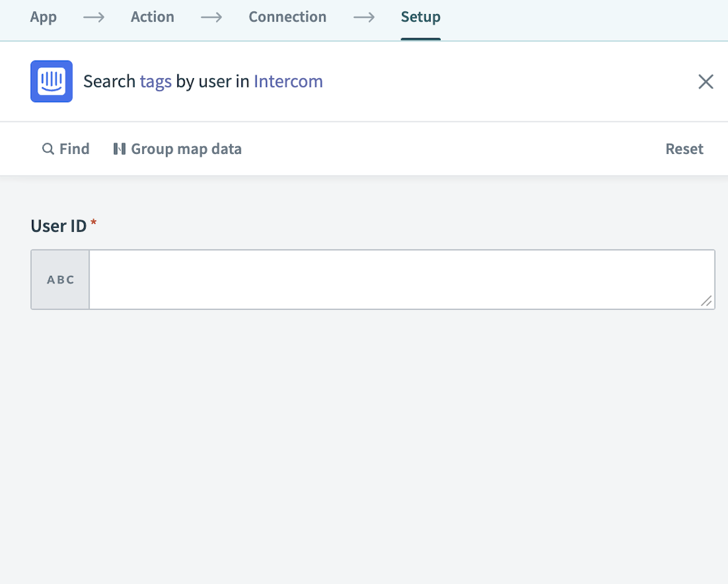
Task: Click the Intercom app logo icon
Action: pos(51,81)
